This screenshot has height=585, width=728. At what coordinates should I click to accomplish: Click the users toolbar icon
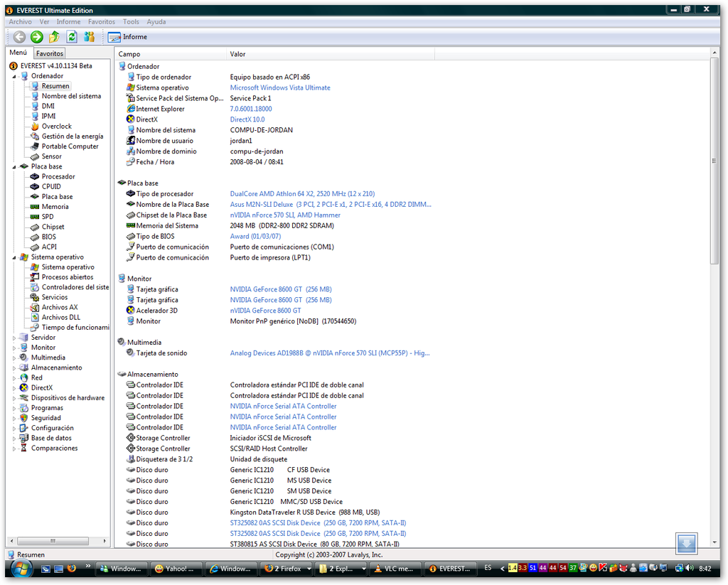(89, 37)
